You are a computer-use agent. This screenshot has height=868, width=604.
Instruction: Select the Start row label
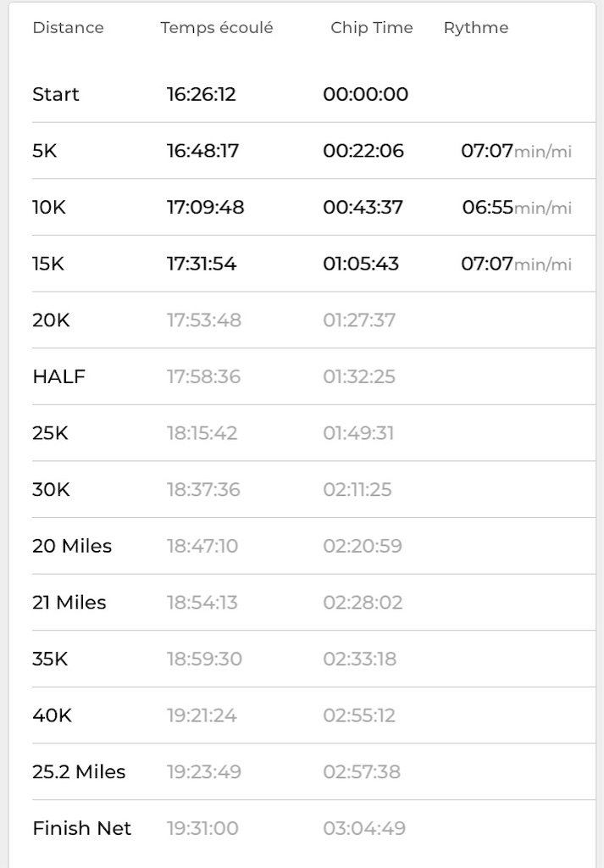coord(56,94)
